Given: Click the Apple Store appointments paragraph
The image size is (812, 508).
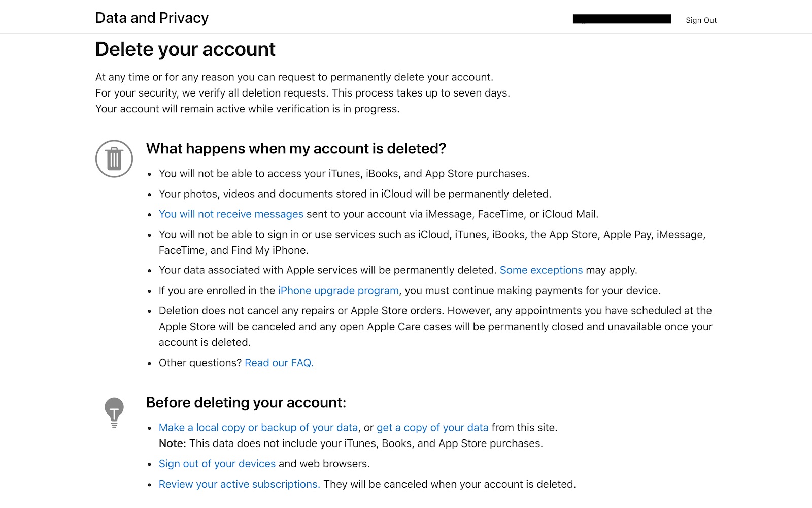Looking at the screenshot, I should point(435,327).
